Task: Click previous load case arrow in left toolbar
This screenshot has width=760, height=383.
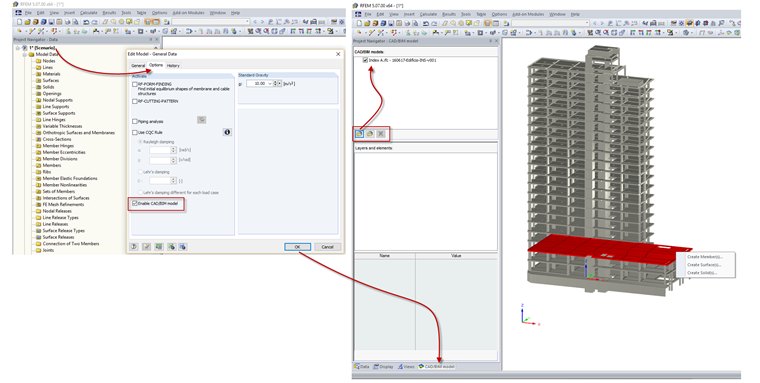Action: coord(255,22)
